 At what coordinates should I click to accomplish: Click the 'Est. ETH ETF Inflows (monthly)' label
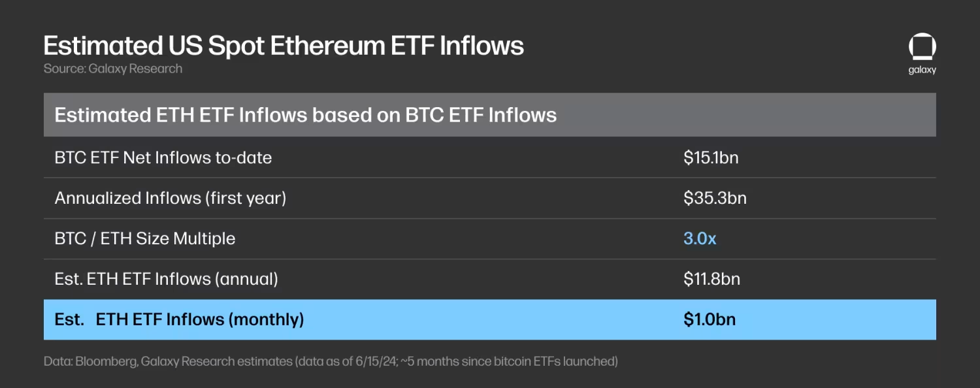coord(179,319)
